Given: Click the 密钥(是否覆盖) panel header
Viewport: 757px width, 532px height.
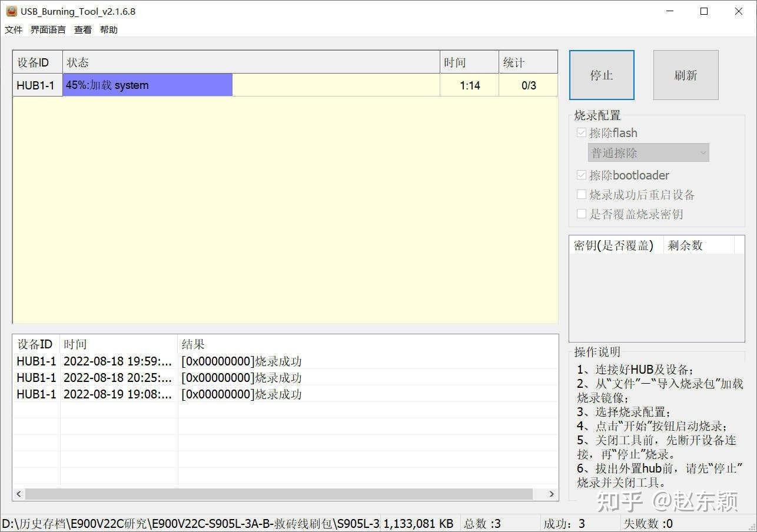Looking at the screenshot, I should (x=613, y=245).
